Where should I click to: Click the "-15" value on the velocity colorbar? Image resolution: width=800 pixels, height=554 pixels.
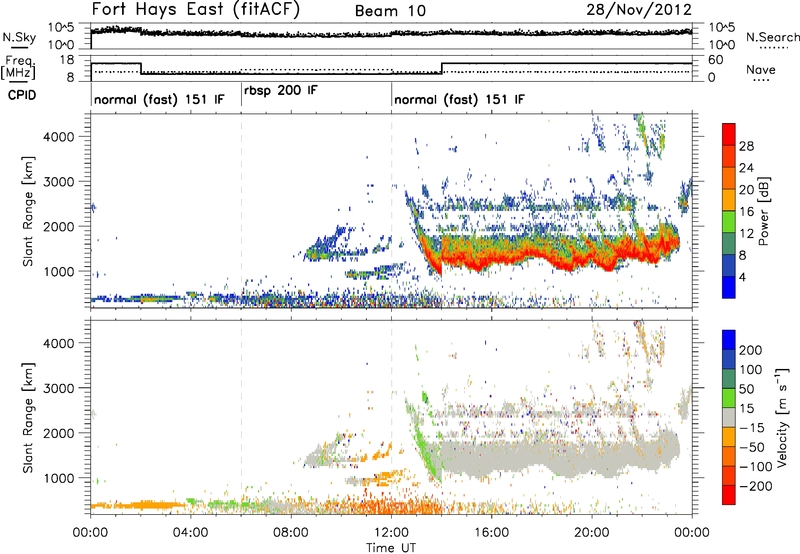pos(752,427)
